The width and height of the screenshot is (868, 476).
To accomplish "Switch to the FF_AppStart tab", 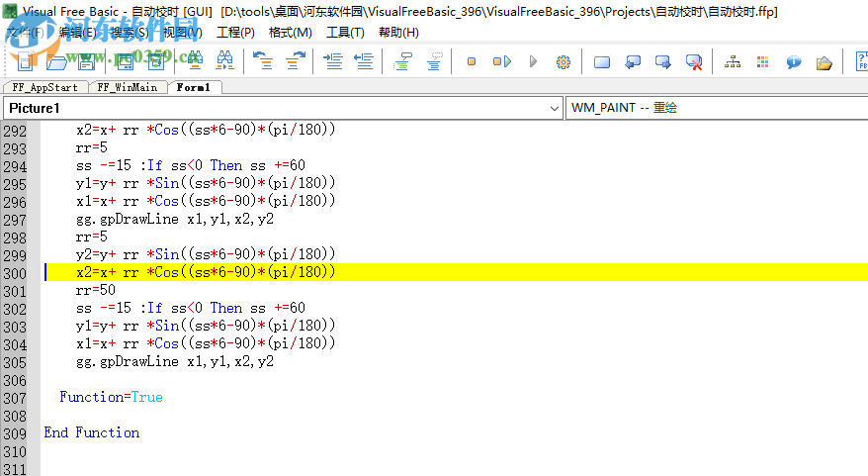I will click(x=45, y=87).
